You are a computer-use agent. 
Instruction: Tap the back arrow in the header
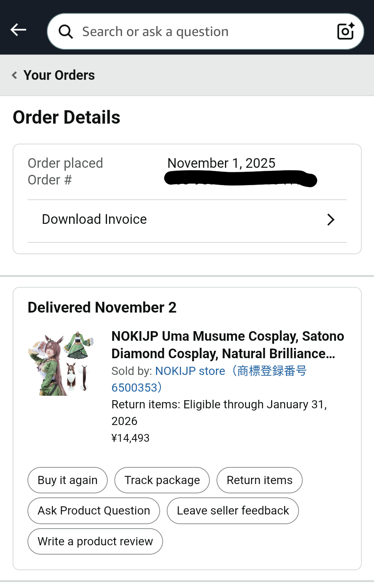(18, 30)
